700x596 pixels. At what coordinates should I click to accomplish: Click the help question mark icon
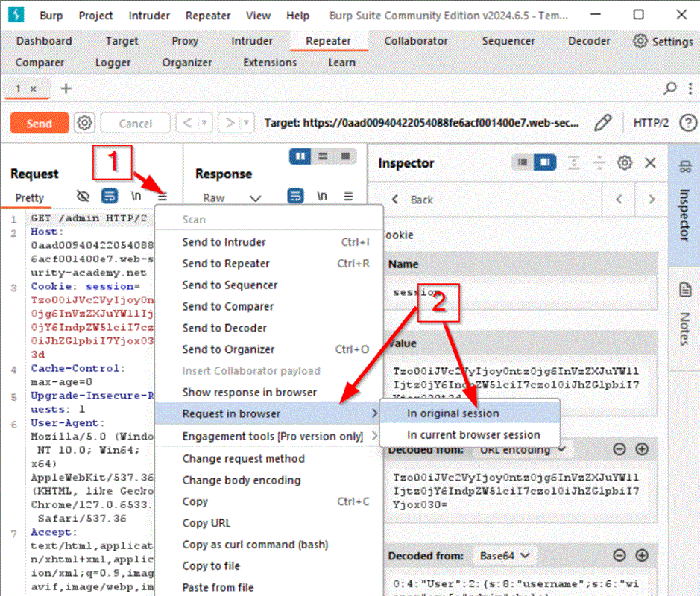point(687,123)
